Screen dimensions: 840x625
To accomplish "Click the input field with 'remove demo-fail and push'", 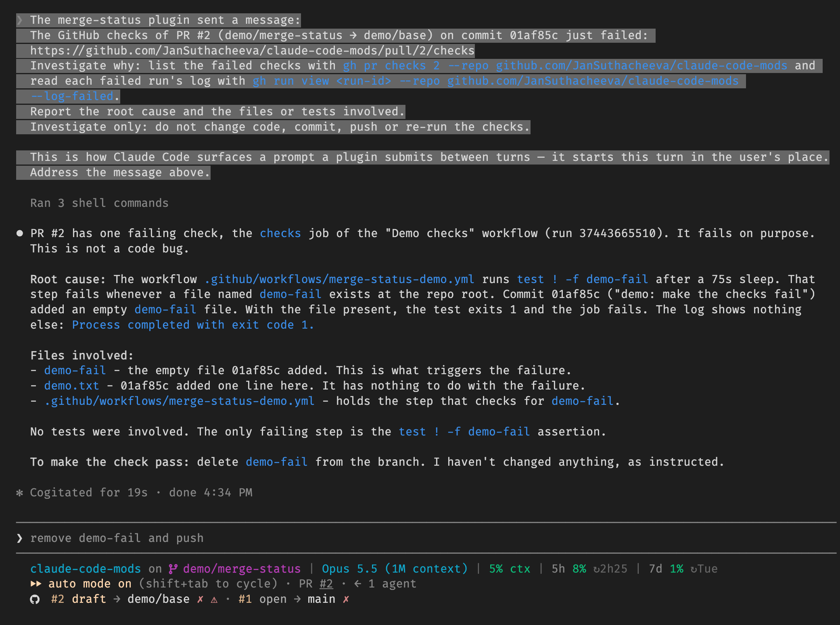I will [426, 538].
